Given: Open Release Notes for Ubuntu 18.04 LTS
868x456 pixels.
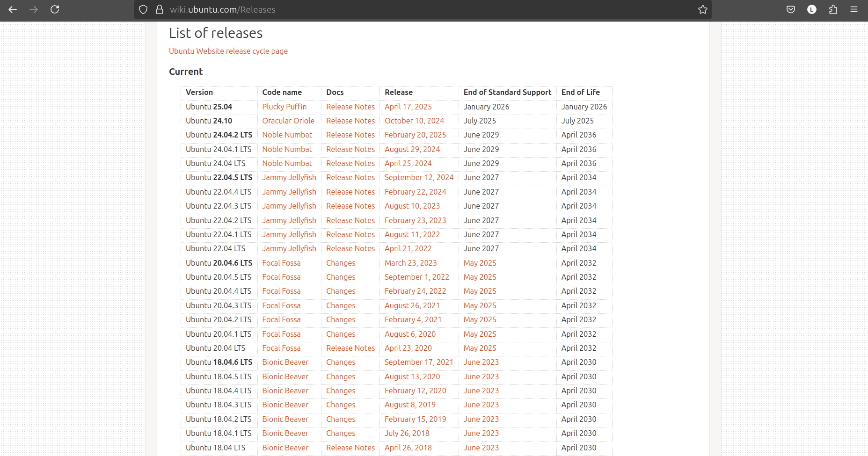Looking at the screenshot, I should (350, 448).
